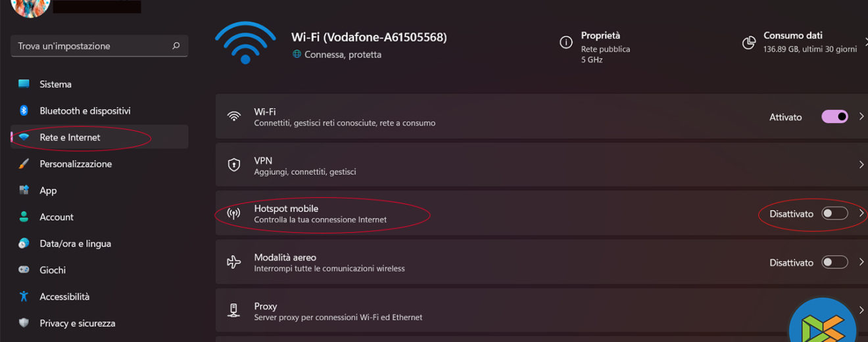Click the Sistema monitor icon

point(24,84)
